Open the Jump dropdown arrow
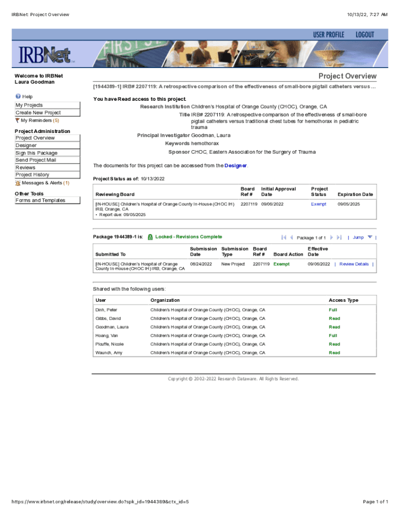Screen dimensions: 400x532 click(370, 237)
